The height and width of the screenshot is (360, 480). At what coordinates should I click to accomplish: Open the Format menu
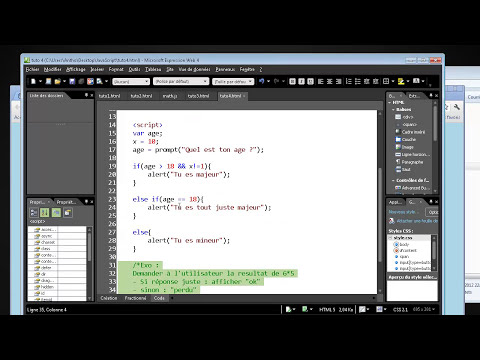point(116,69)
